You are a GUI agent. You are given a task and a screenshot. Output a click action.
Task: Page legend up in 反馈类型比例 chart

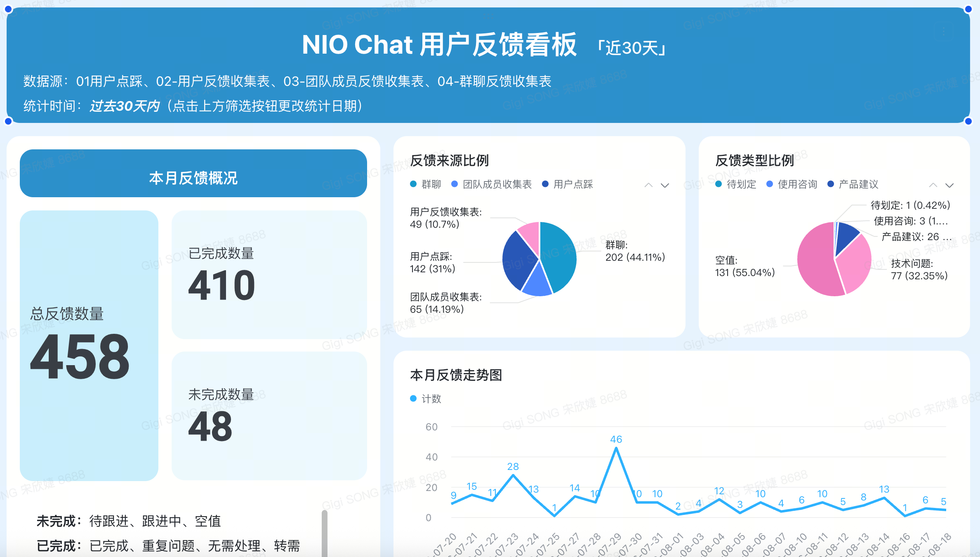pyautogui.click(x=933, y=185)
